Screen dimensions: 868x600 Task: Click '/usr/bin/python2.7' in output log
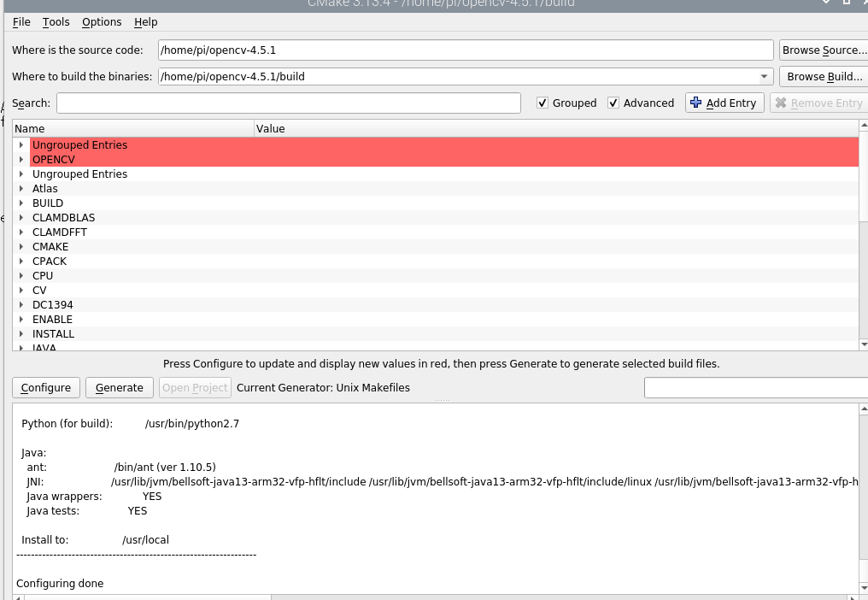[192, 424]
